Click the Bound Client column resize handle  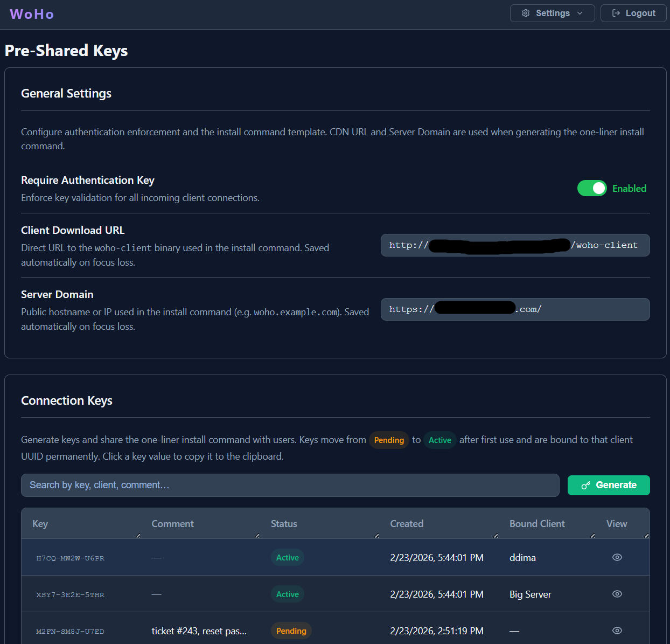pyautogui.click(x=593, y=536)
